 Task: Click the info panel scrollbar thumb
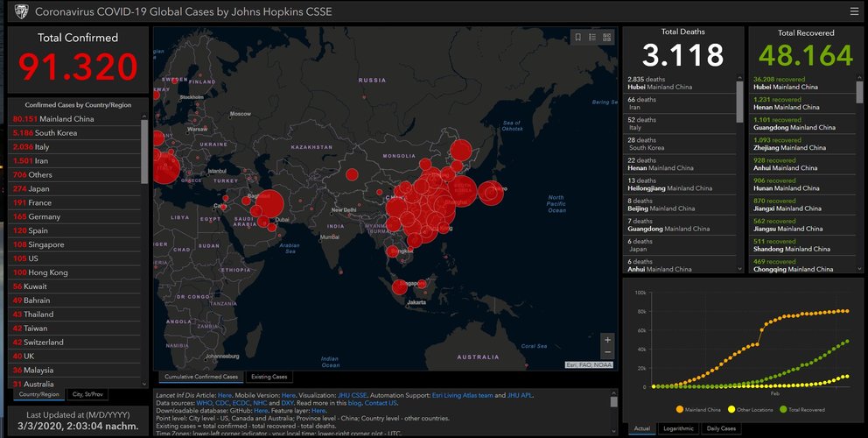[613, 402]
